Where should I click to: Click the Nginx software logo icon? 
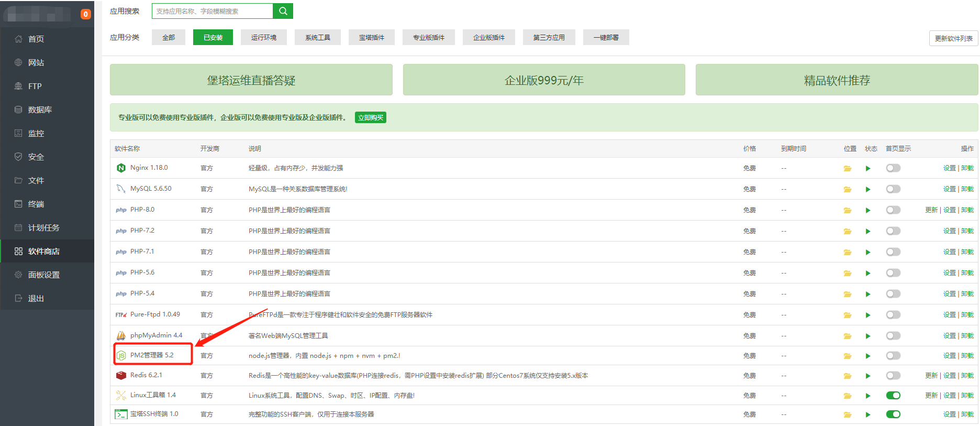(x=121, y=168)
